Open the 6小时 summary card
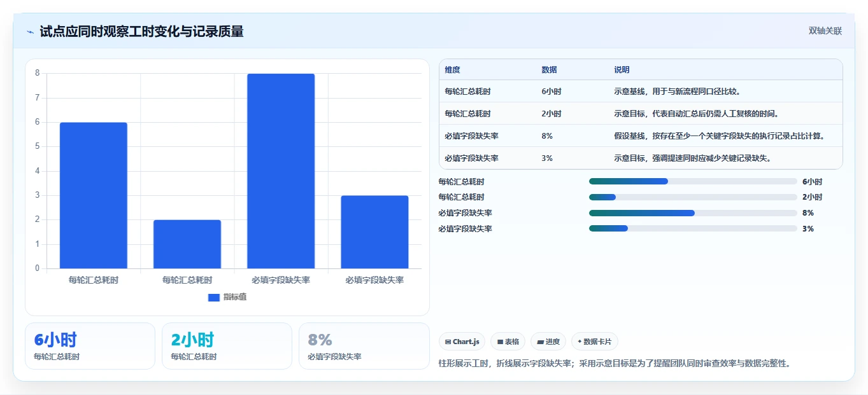Image resolution: width=868 pixels, height=395 pixels. pos(90,346)
